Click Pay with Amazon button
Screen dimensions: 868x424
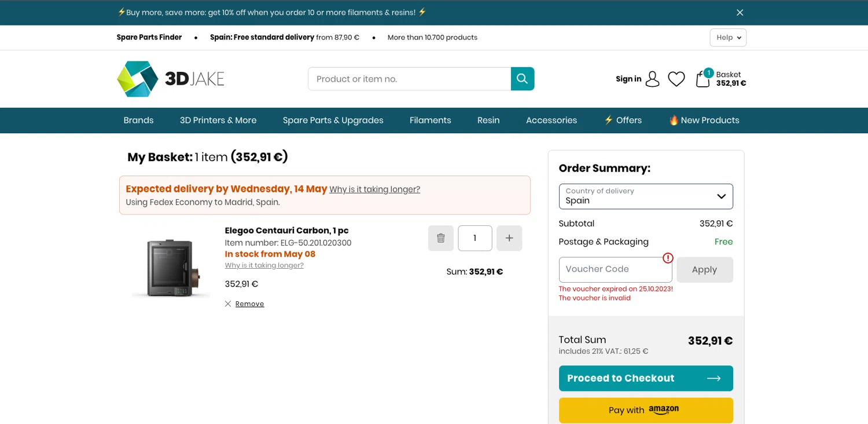click(x=646, y=410)
